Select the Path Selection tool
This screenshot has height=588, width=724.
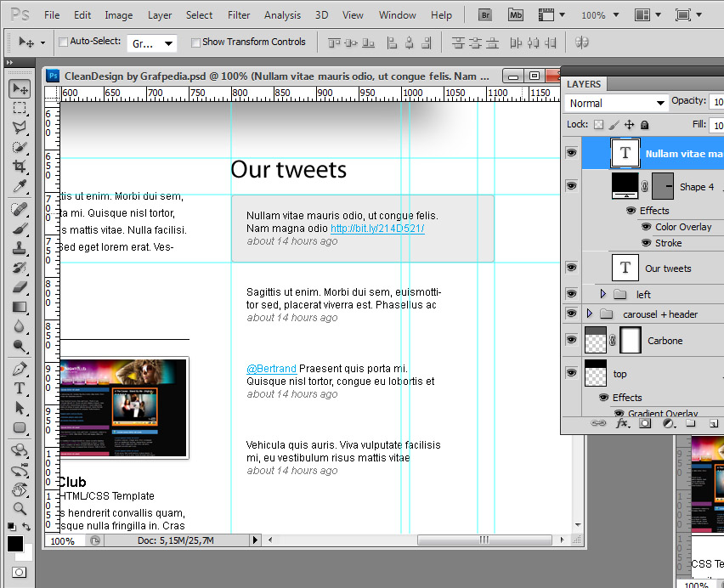pyautogui.click(x=20, y=408)
